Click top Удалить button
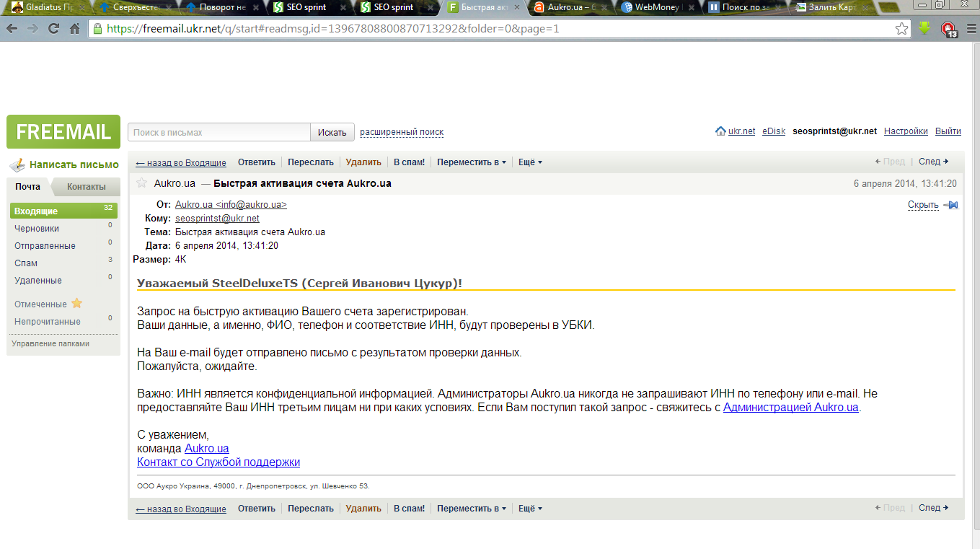 point(363,162)
